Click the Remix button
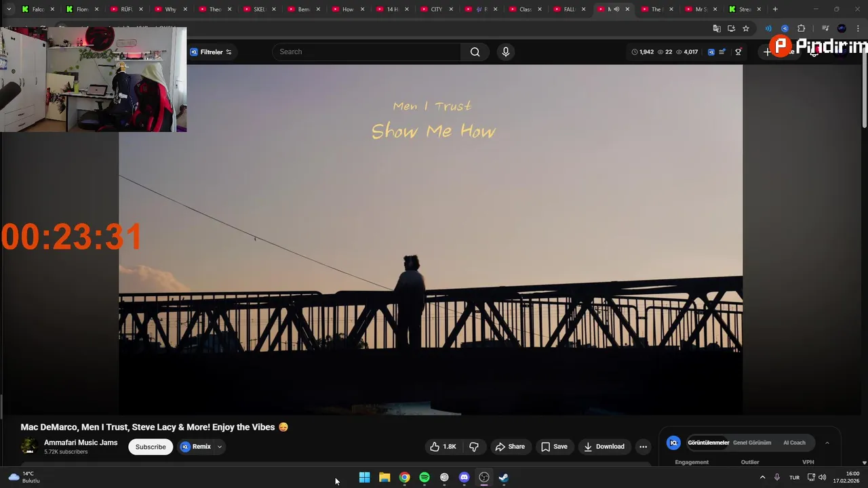This screenshot has width=868, height=488. 196,447
